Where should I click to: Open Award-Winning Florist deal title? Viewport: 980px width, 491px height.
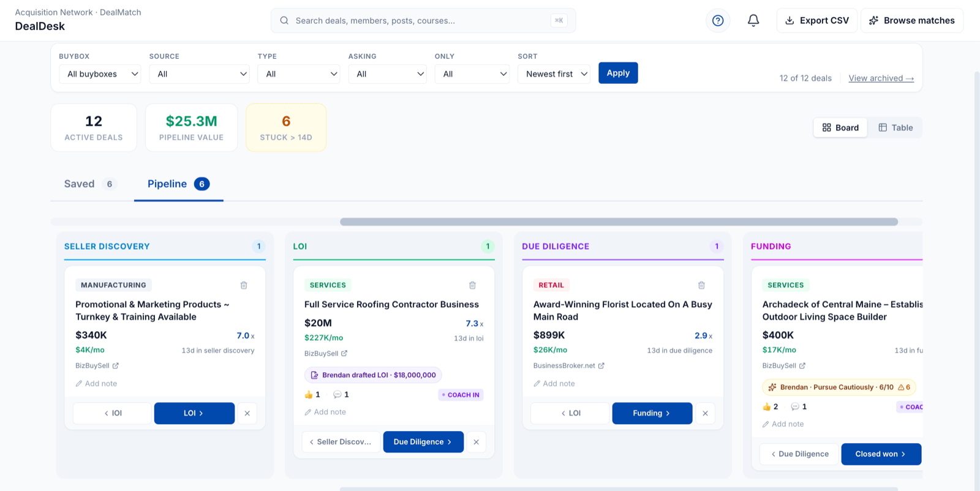tap(622, 310)
